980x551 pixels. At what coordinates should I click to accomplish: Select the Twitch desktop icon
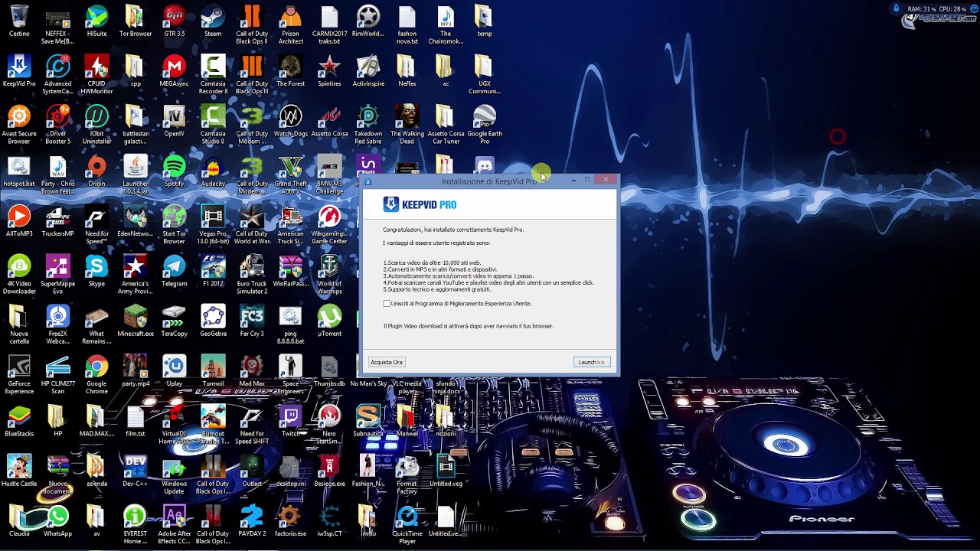point(290,417)
